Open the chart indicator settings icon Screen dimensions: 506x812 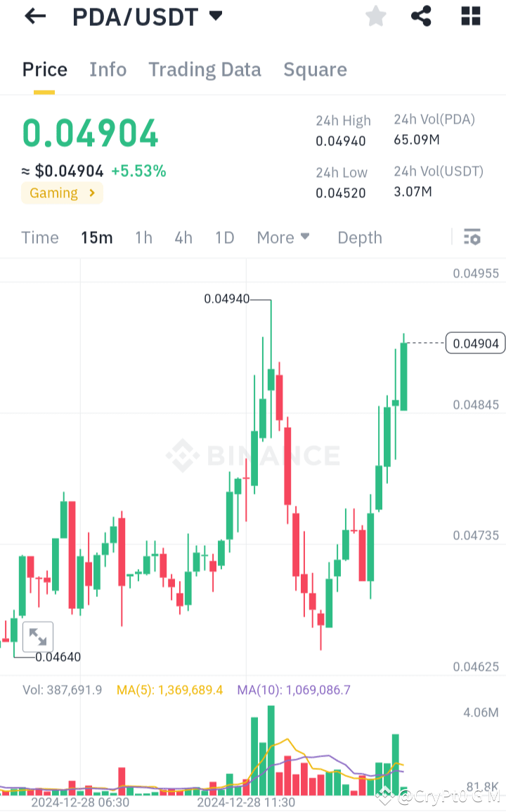click(x=472, y=237)
